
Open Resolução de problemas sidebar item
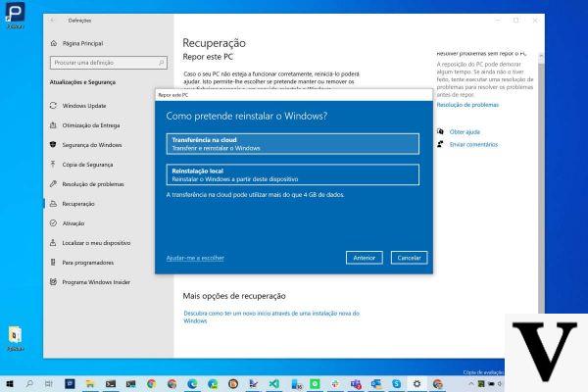(x=93, y=184)
